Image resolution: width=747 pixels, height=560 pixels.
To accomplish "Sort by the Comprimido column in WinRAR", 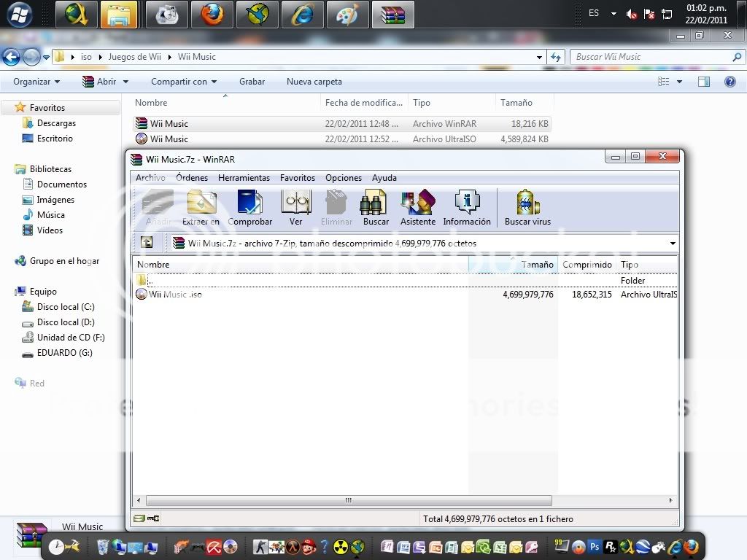I will click(x=587, y=264).
